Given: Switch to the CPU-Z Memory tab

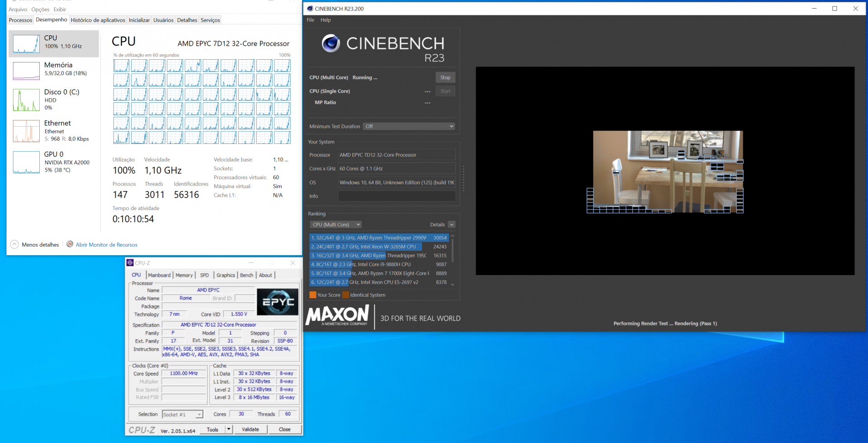Looking at the screenshot, I should [x=184, y=275].
